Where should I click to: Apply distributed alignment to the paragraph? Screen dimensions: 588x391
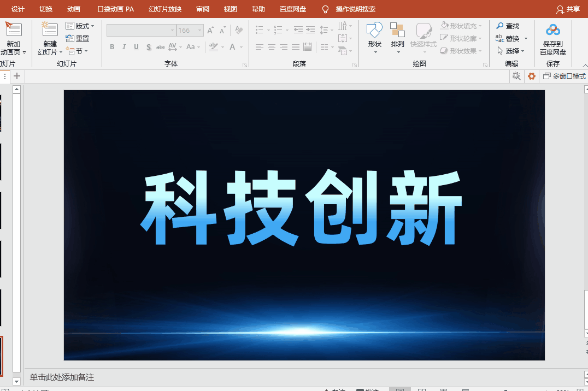[308, 47]
